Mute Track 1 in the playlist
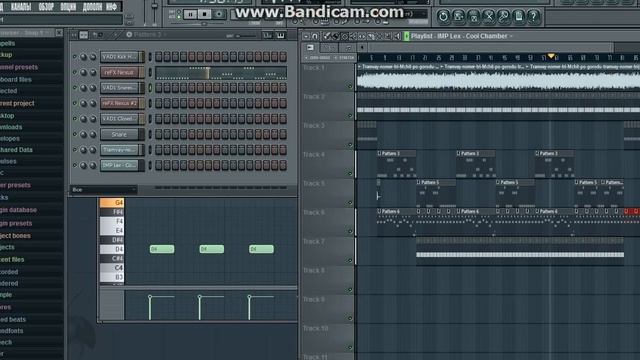The width and height of the screenshot is (640, 360). (x=350, y=86)
